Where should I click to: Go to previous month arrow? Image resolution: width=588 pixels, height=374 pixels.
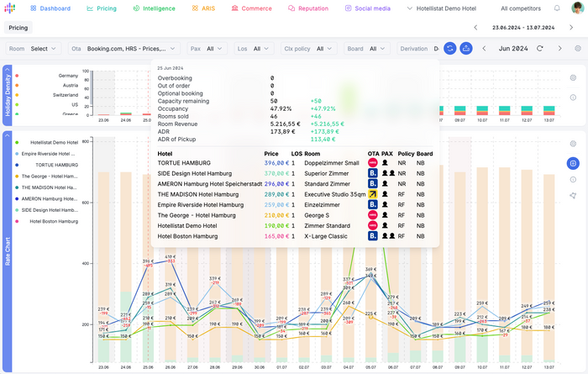point(484,49)
